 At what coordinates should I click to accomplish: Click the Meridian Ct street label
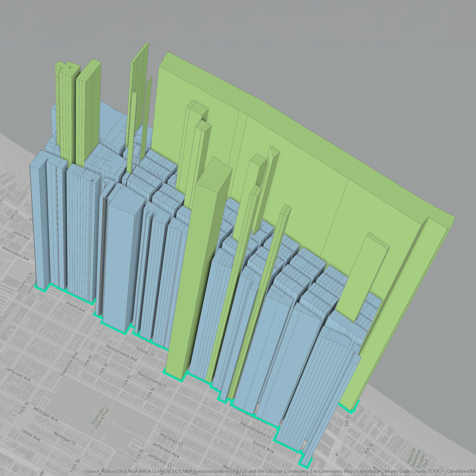click(171, 440)
